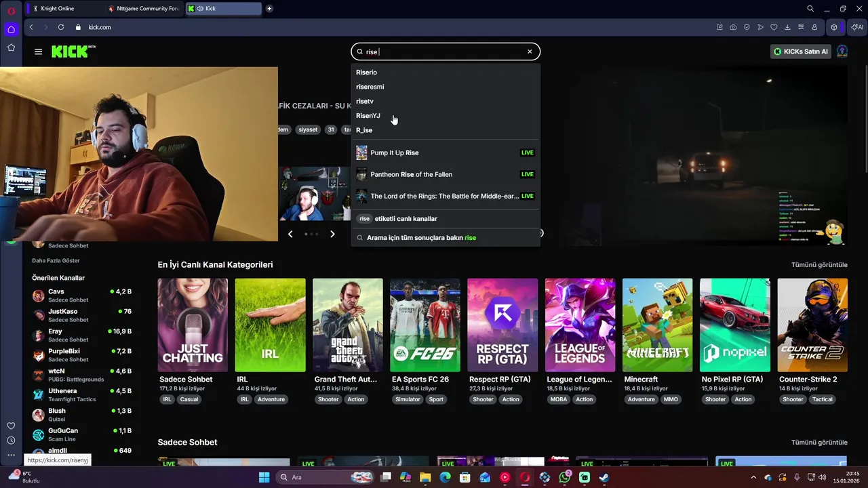868x488 pixels.
Task: Open wtcN recommended channel
Action: [82, 375]
